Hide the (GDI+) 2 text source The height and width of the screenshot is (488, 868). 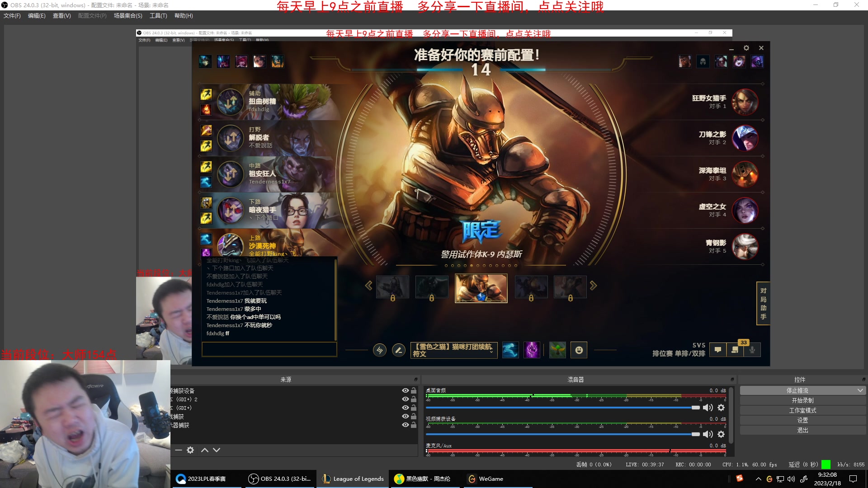pyautogui.click(x=406, y=399)
